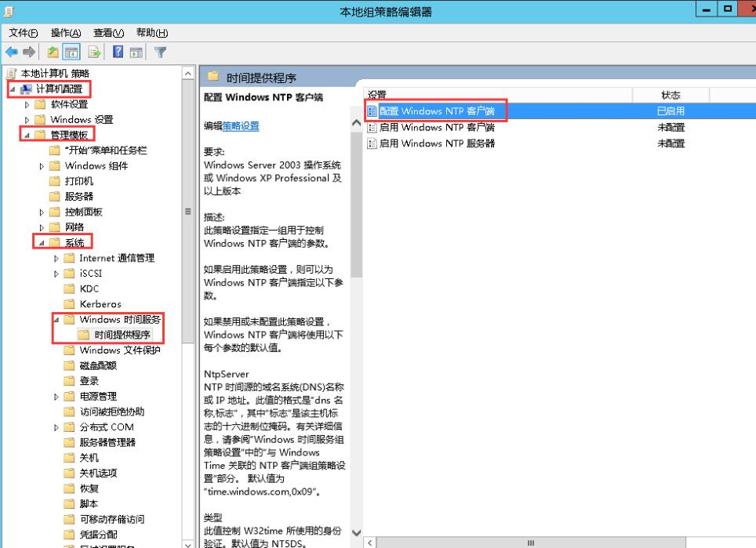Collapse the Windows 时间服务 node

coord(56,320)
